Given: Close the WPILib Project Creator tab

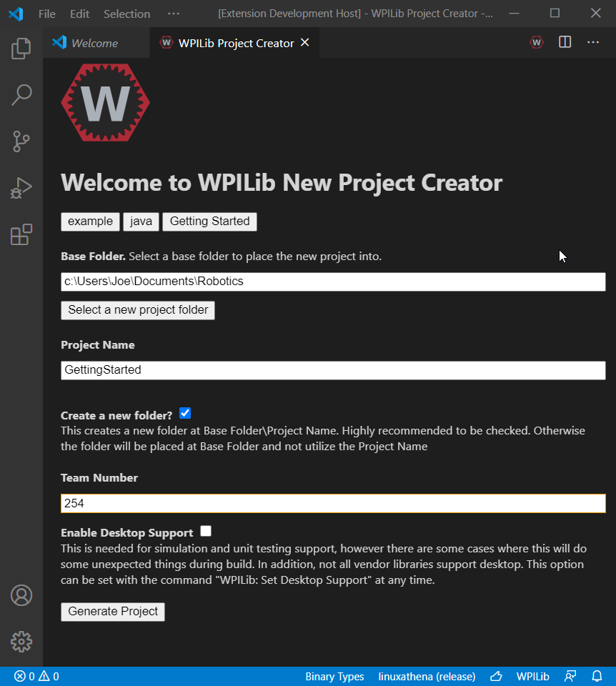Looking at the screenshot, I should (305, 42).
